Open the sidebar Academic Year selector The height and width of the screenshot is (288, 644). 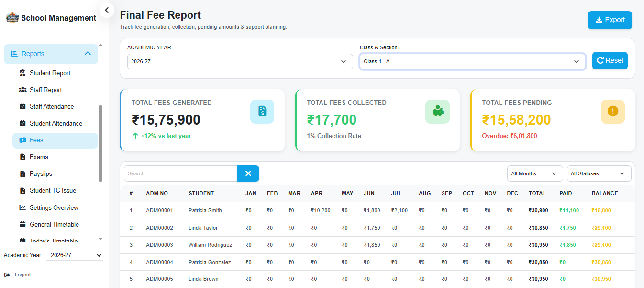(x=74, y=255)
